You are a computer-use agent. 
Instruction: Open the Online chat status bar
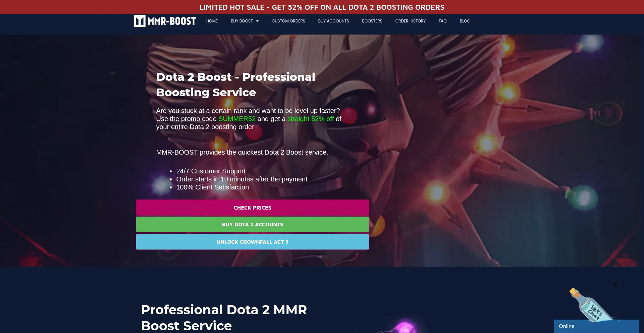tap(596, 326)
